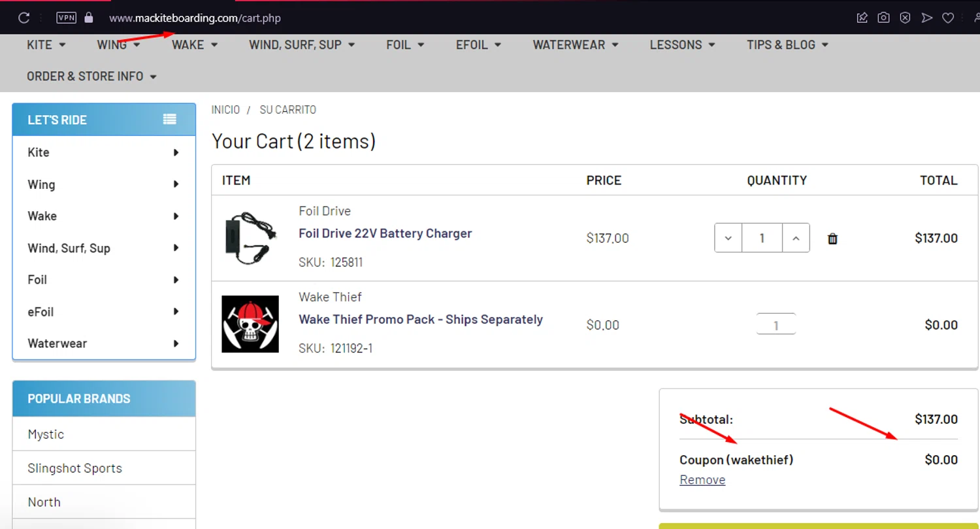Open the EFOIL top navigation menu

coord(479,44)
